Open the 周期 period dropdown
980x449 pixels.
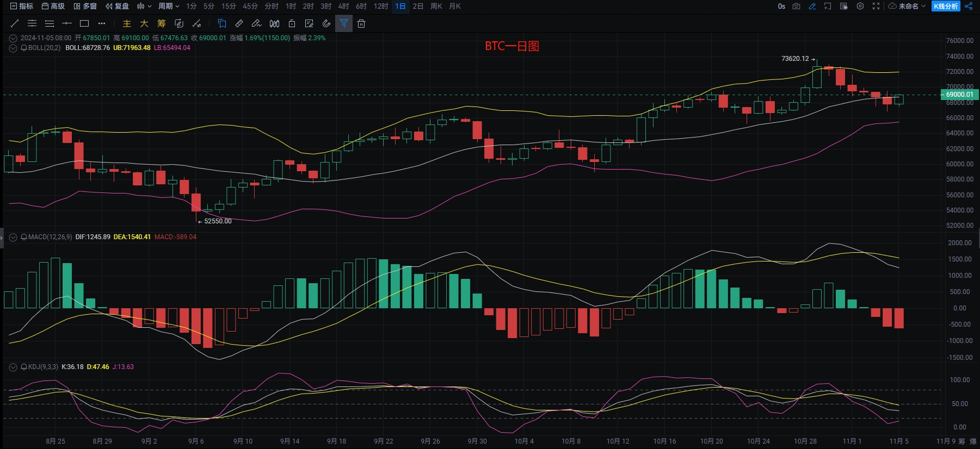click(x=169, y=6)
